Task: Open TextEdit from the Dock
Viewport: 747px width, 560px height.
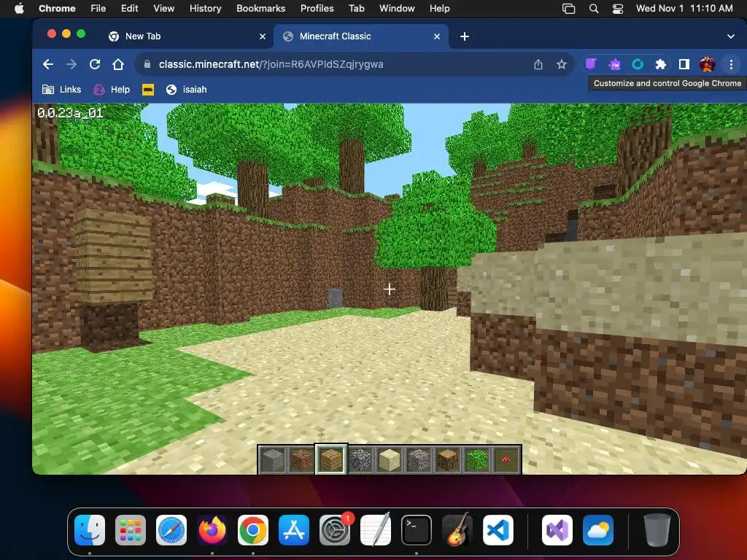Action: pos(376,530)
